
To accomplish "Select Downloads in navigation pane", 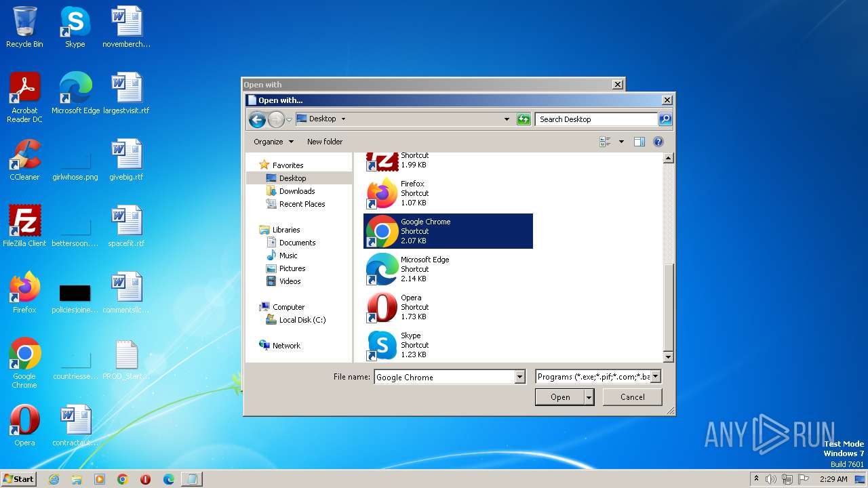I will (x=297, y=191).
